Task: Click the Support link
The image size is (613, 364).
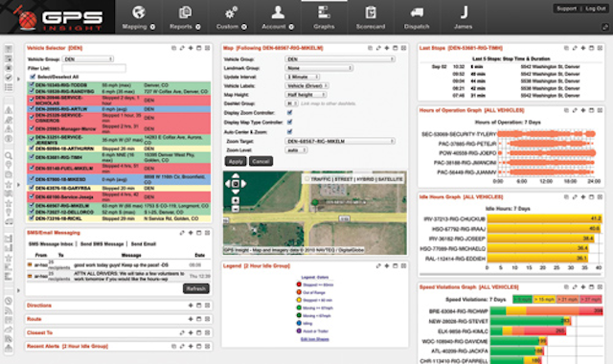Action: pos(566,9)
